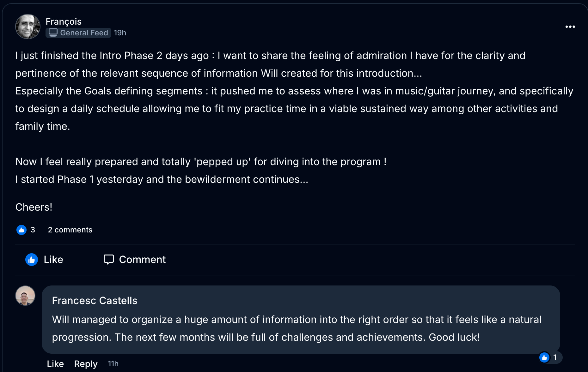Click the "Comment" text label under the post
The width and height of the screenshot is (588, 372).
pyautogui.click(x=142, y=260)
